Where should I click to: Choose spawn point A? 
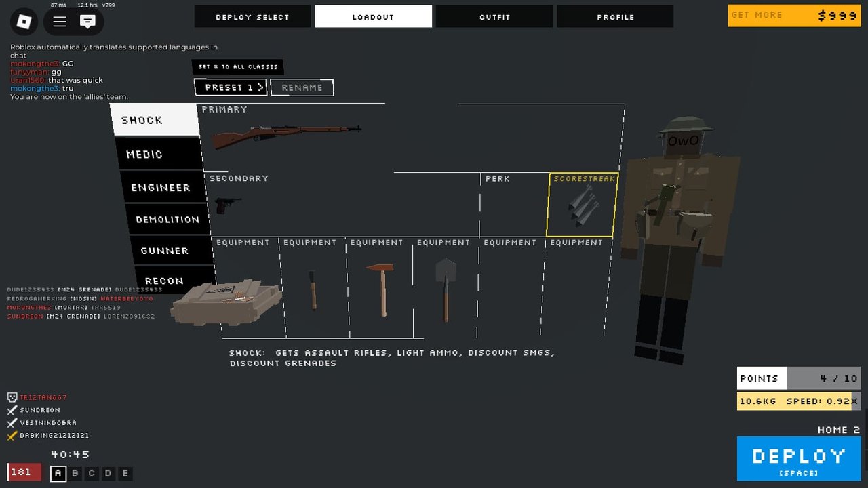tap(58, 473)
